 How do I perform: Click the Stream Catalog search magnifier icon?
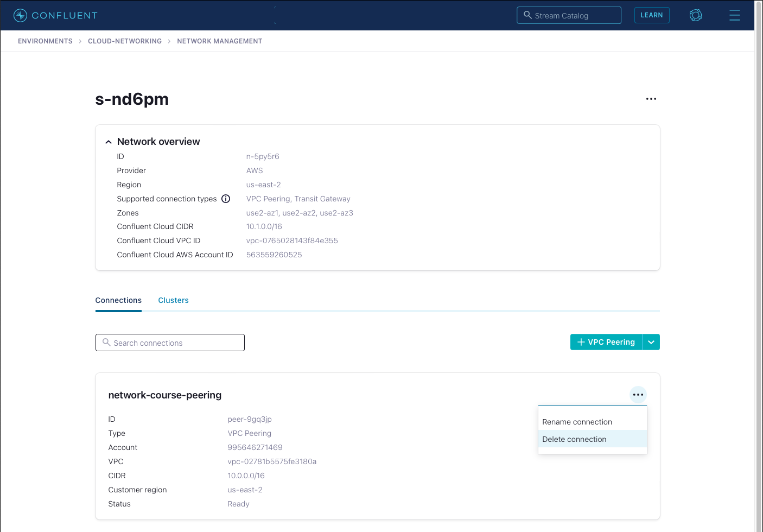(527, 15)
